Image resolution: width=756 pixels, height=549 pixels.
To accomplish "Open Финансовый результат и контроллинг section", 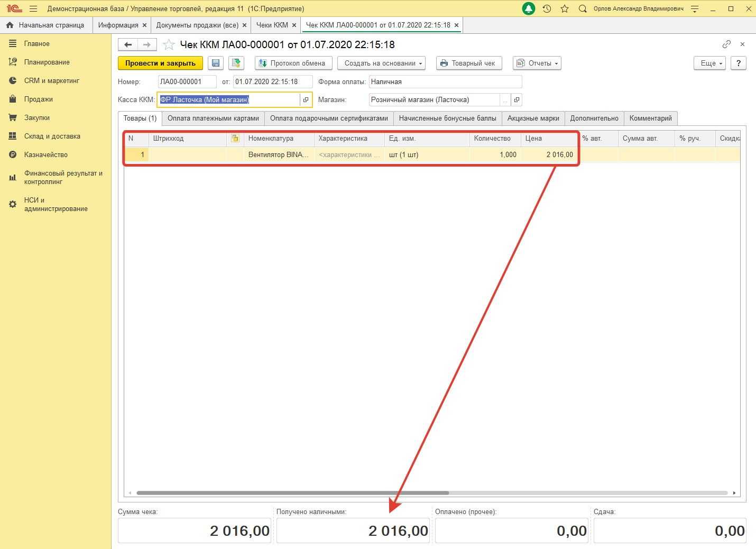I will [x=63, y=177].
